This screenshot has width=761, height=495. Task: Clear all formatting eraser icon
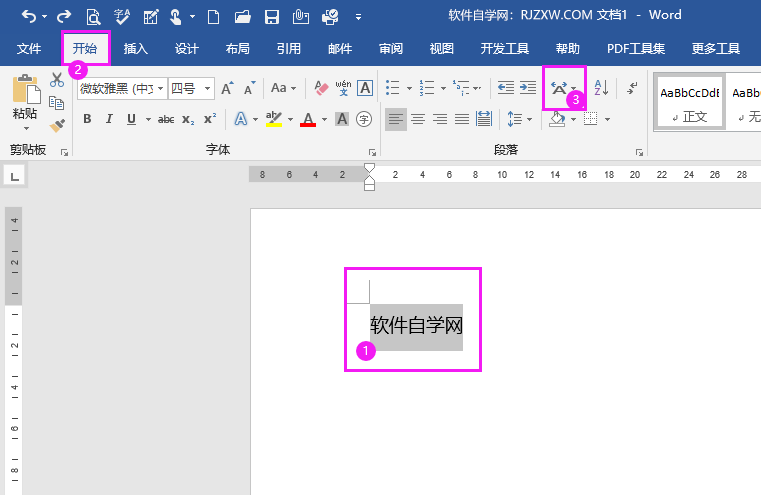(x=321, y=88)
